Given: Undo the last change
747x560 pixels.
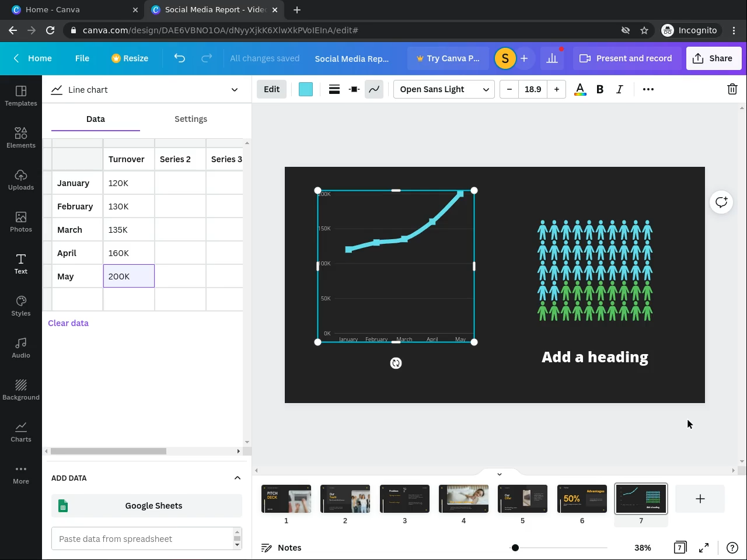Looking at the screenshot, I should pos(180,58).
